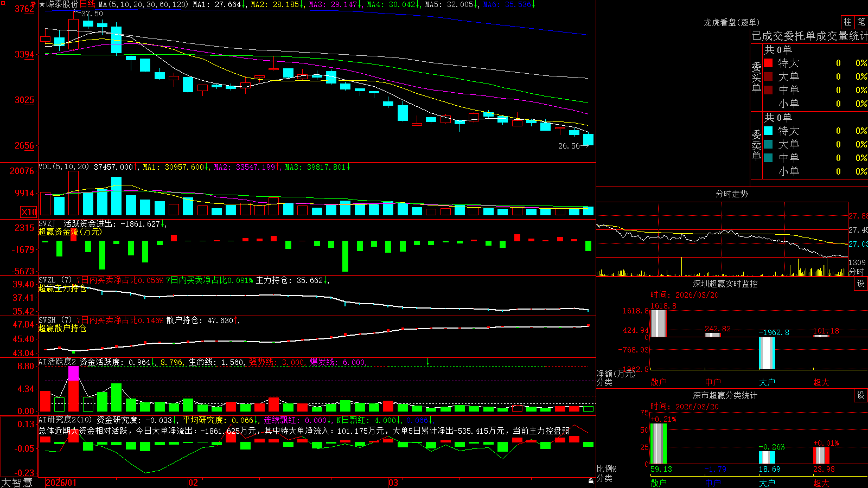Click the green down arrow in AI活跃度2 panel
This screenshot has width=868, height=488.
pyautogui.click(x=428, y=362)
